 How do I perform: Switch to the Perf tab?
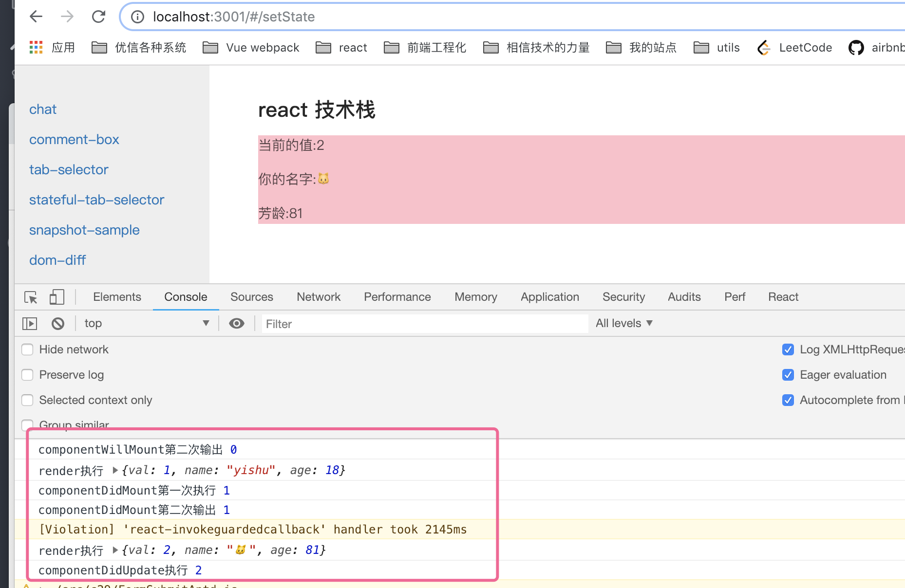click(x=735, y=297)
